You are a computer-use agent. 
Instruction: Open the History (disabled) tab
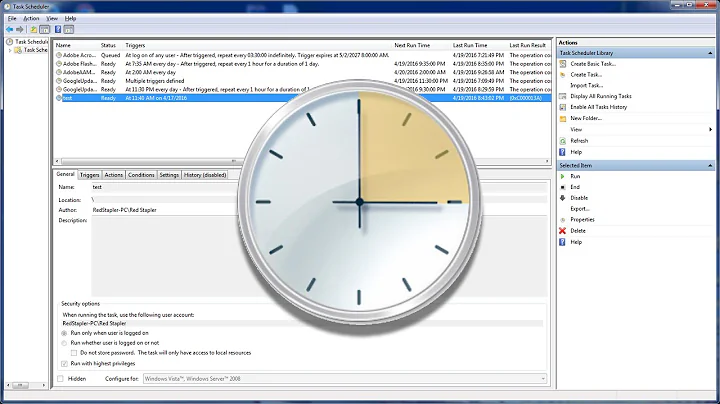pyautogui.click(x=205, y=175)
